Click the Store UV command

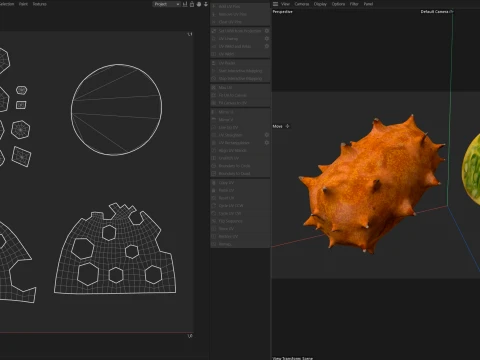[240, 229]
